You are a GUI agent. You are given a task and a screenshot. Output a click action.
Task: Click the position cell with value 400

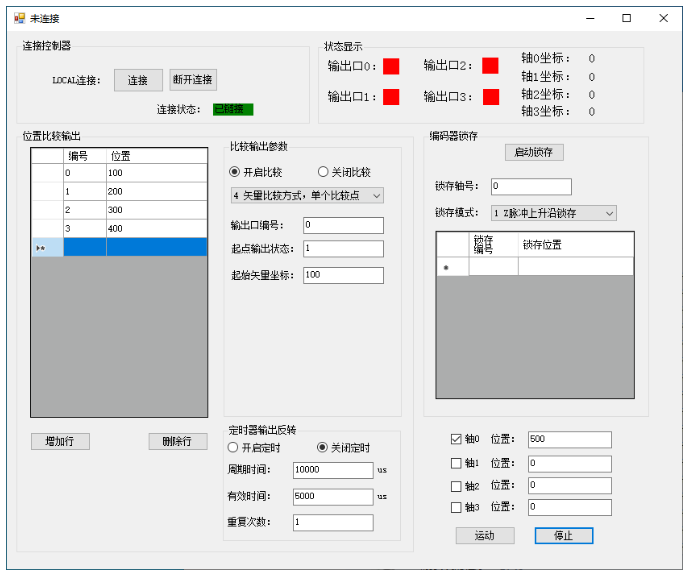pyautogui.click(x=156, y=228)
